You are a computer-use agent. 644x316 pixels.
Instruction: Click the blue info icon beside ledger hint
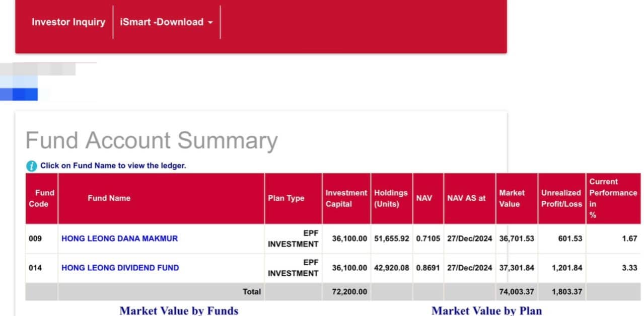pos(32,166)
